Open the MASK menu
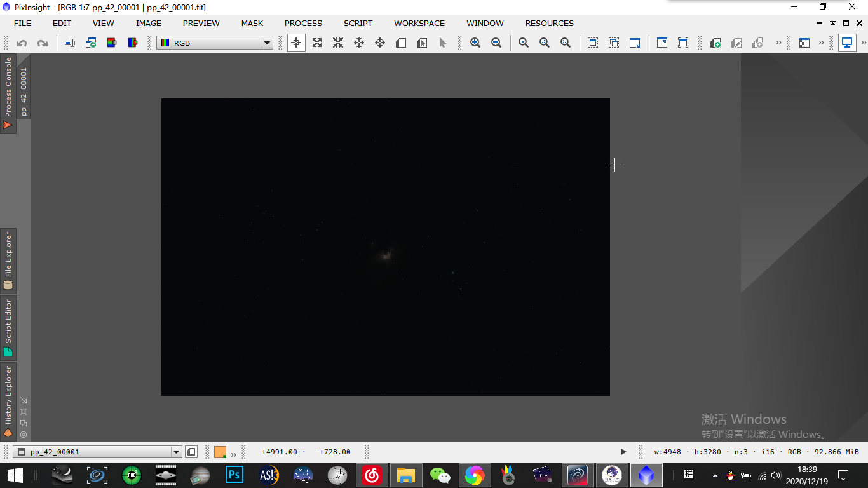 (252, 24)
